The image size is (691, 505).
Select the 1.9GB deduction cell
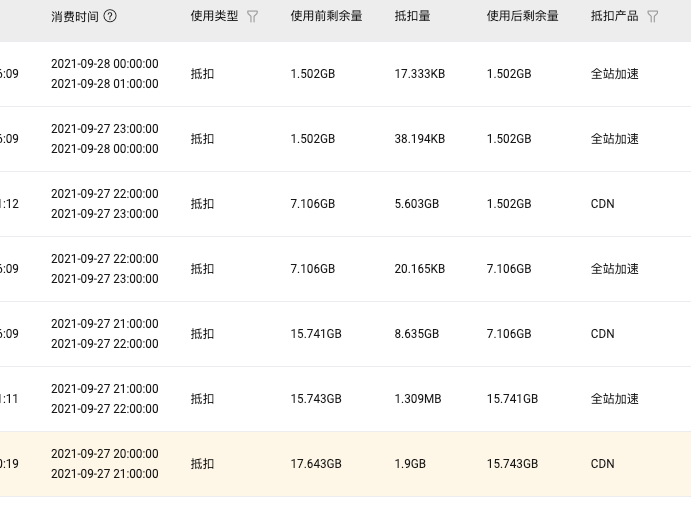pyautogui.click(x=410, y=464)
